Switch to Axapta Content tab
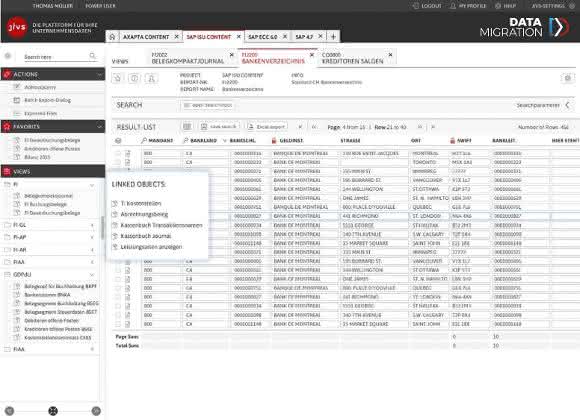This screenshot has height=420, width=580. pos(146,37)
